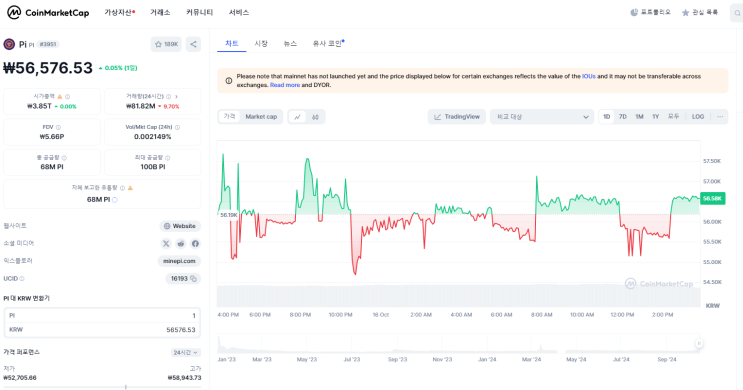Select the 모두 (all) time range

pos(673,117)
